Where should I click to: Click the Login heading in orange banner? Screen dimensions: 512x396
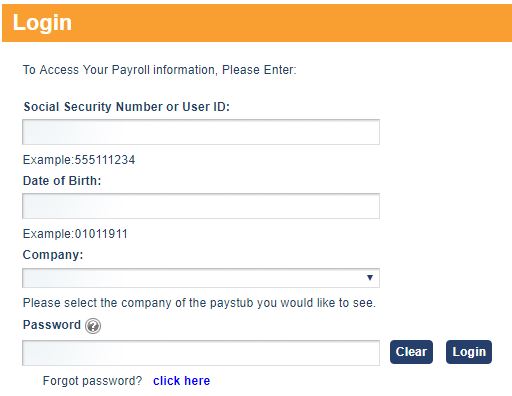(42, 23)
